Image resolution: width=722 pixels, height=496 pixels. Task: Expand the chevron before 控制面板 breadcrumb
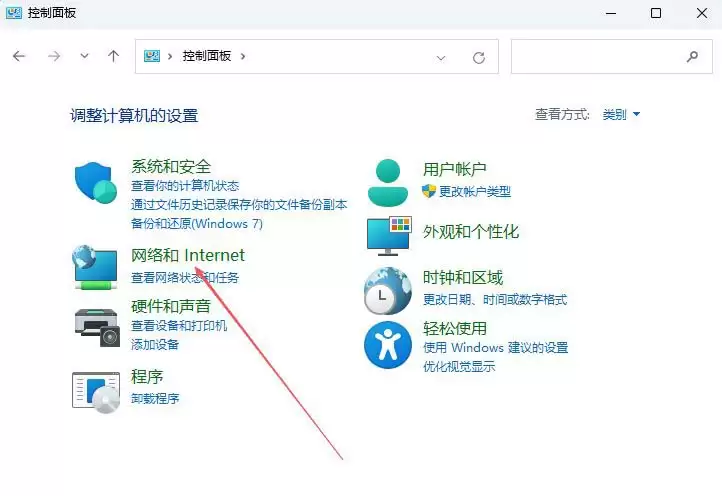(x=170, y=56)
